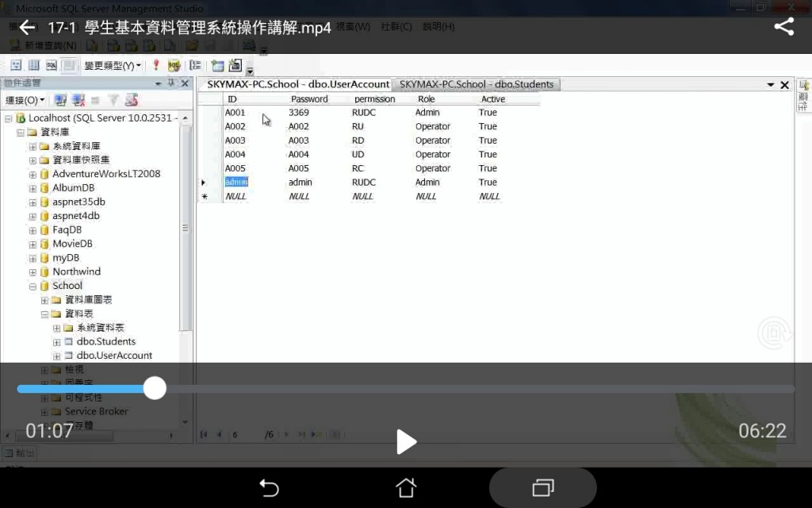Collapse the Localhost server node
The image size is (812, 508).
pos(8,119)
